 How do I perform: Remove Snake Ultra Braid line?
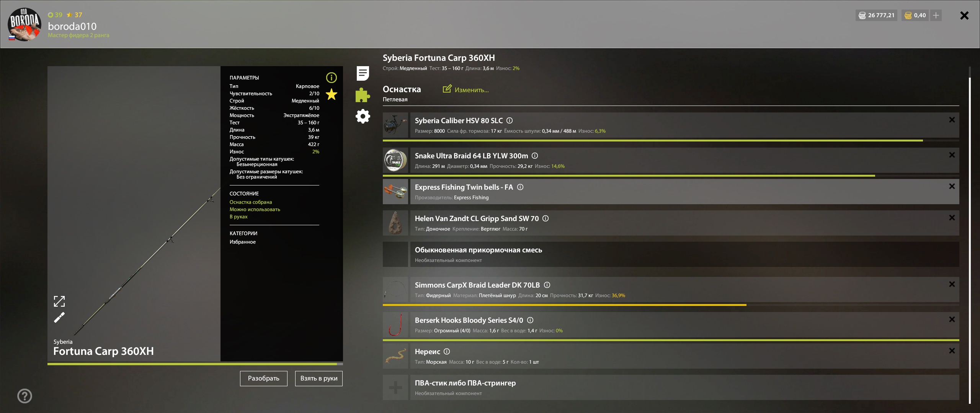tap(952, 155)
